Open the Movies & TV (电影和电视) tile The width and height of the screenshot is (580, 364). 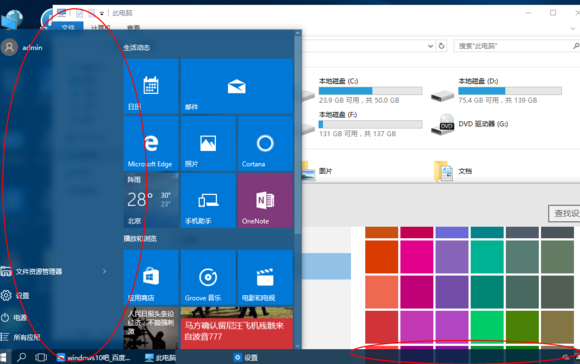click(265, 277)
